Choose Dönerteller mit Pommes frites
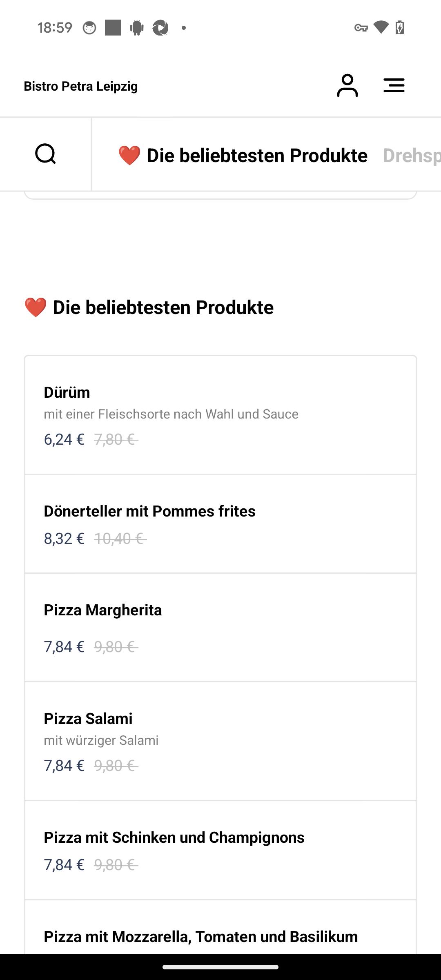The width and height of the screenshot is (441, 980). pyautogui.click(x=220, y=524)
